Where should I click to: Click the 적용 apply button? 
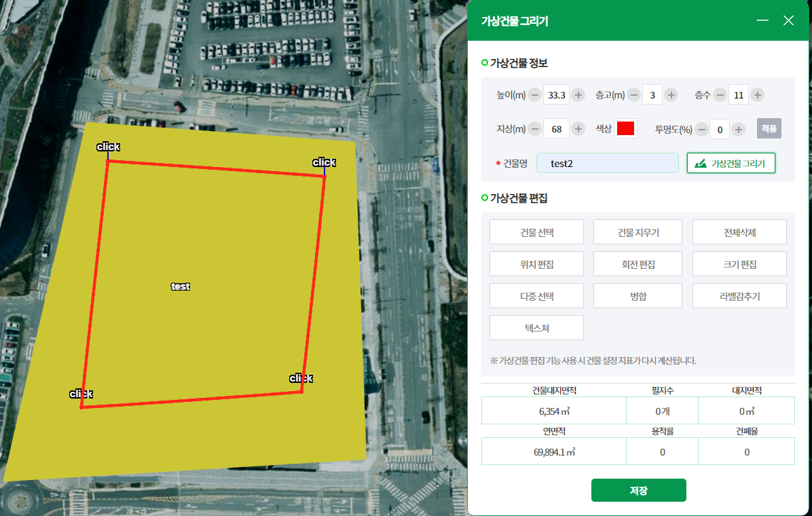pos(769,128)
